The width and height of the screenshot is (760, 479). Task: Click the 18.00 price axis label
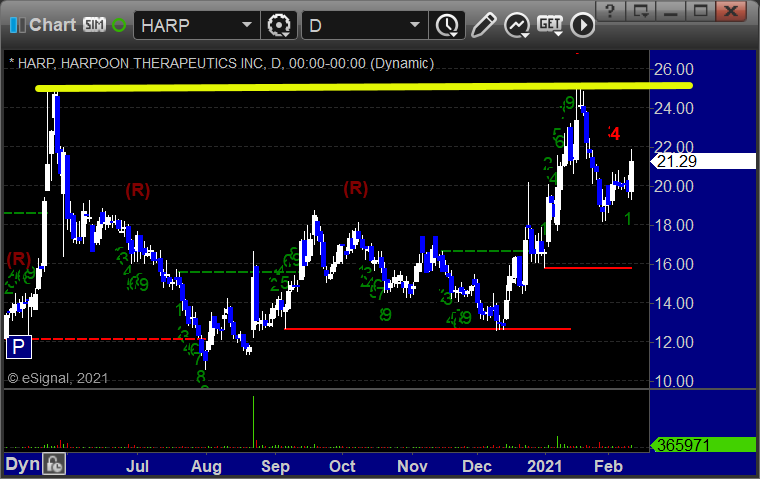674,225
